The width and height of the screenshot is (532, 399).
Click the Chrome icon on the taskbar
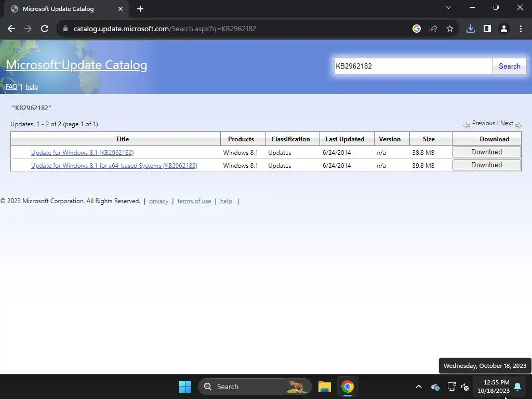[348, 387]
